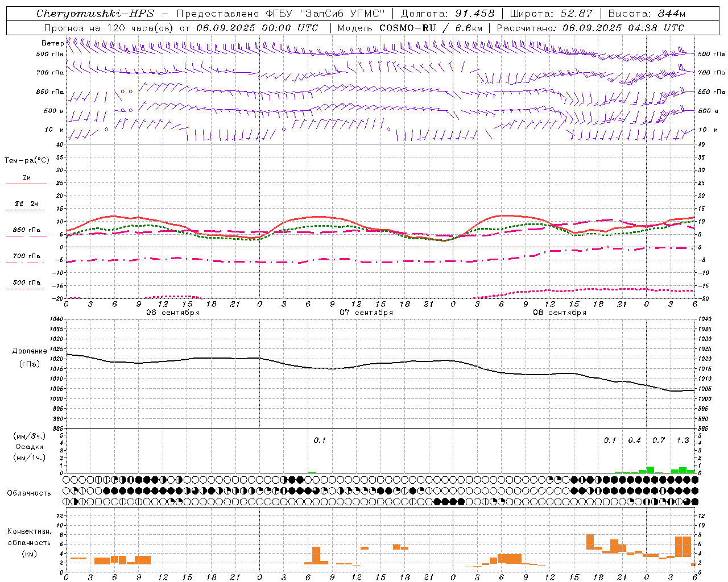Click the "Давление" pressure panel label

(30, 351)
